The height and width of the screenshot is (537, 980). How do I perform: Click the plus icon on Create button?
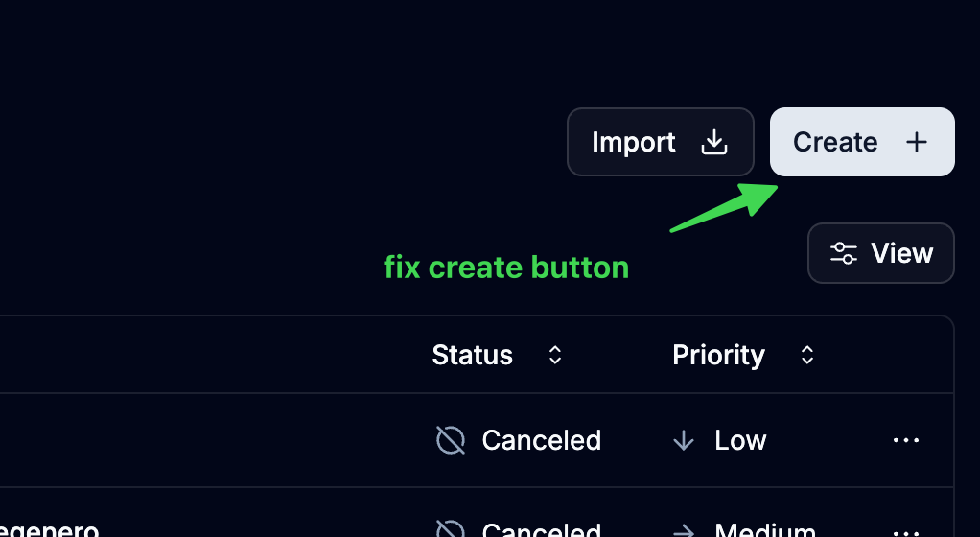917,142
